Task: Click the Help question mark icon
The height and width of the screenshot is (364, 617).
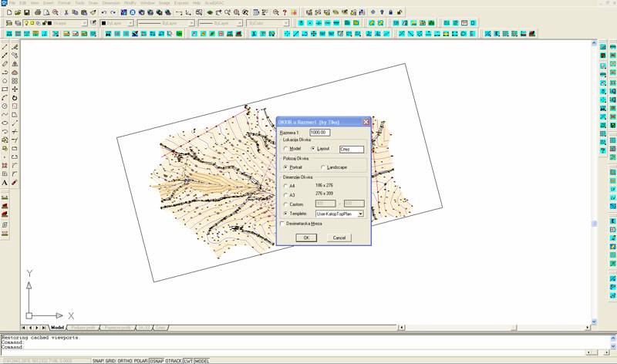Action: [285, 12]
